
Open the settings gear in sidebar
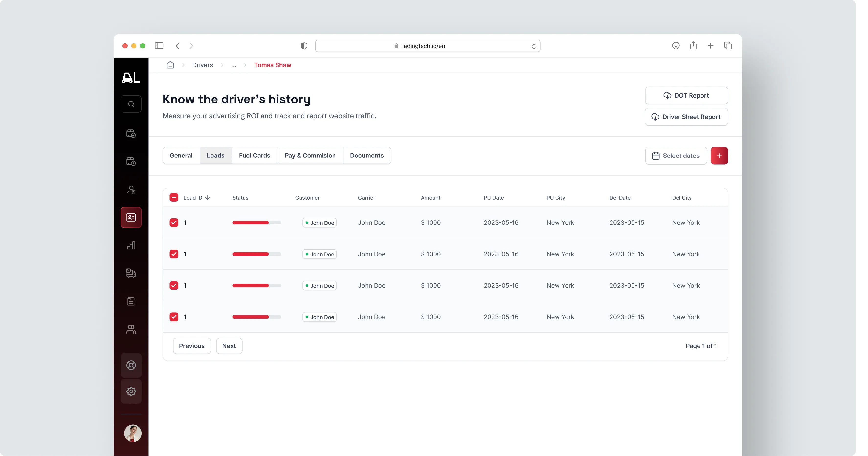point(131,391)
